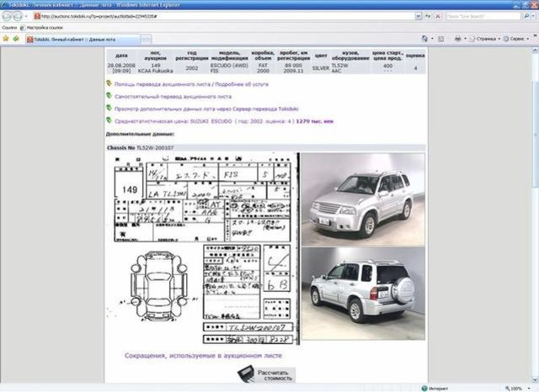This screenshot has width=539, height=392.
Task: Click the Home toolbar icon
Action: click(x=424, y=39)
